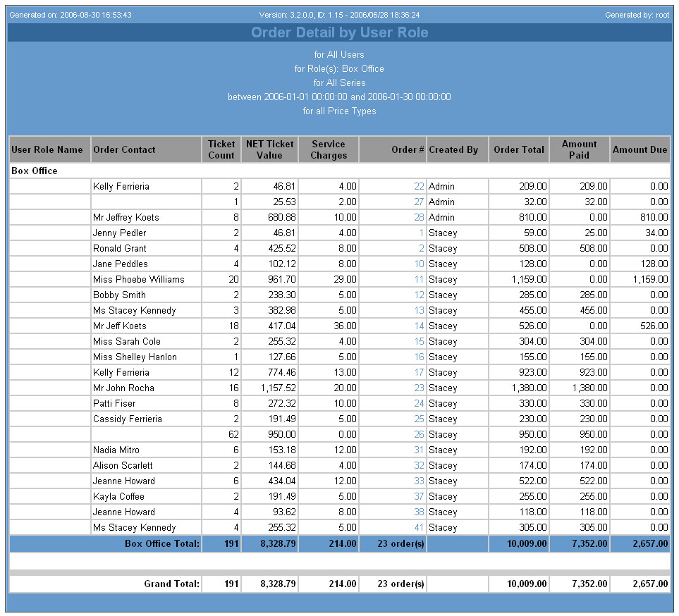
Task: Open order number 15 link
Action: click(x=419, y=342)
